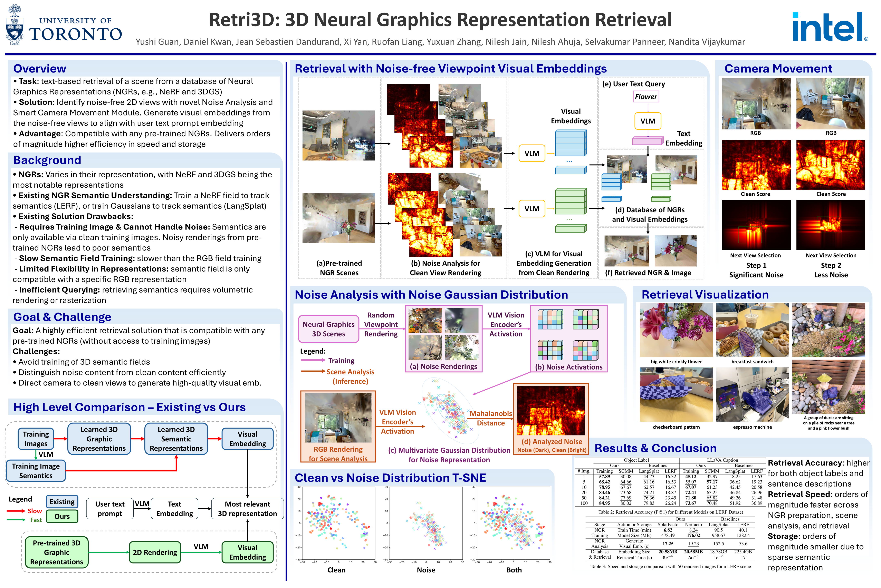Viewport: 881px width, 588px height.
Task: Click the Training Image Semantics box
Action: [36, 471]
